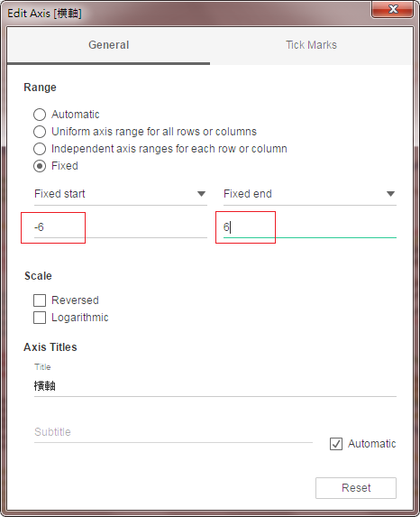Click the Subtitle input field
Viewport: 420px width, 517px height.
173,432
